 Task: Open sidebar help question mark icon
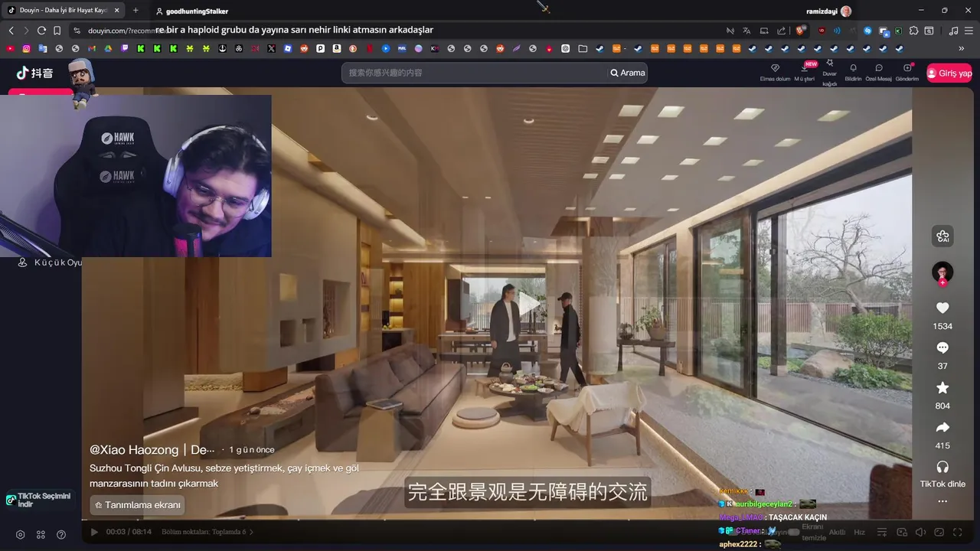pos(61,534)
